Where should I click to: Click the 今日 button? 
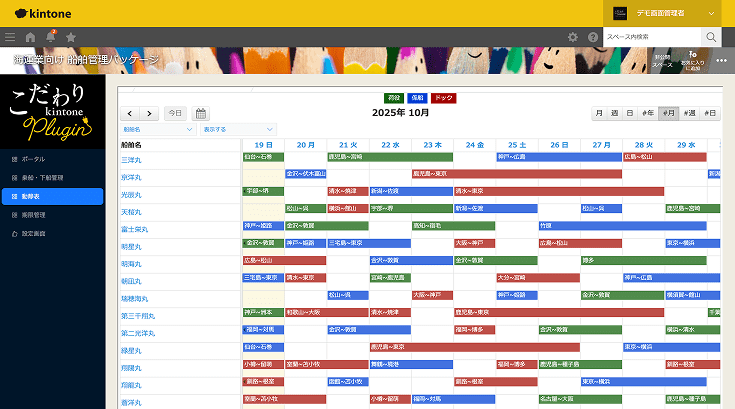pos(175,113)
